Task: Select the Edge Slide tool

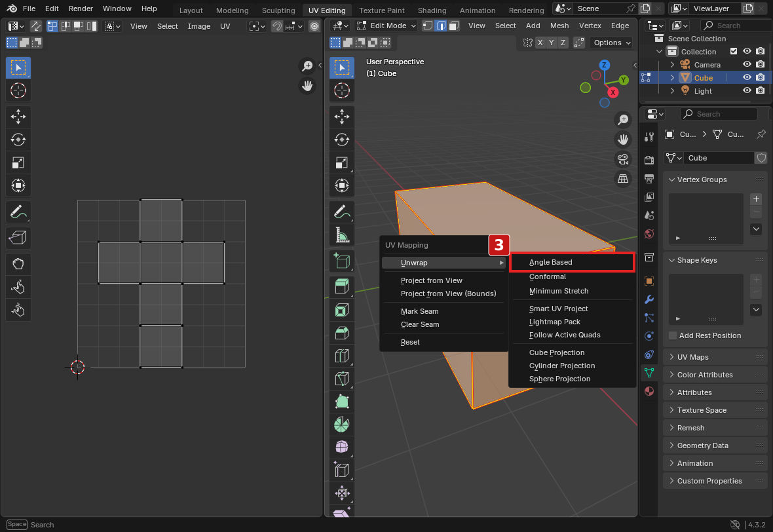Action: [x=342, y=470]
